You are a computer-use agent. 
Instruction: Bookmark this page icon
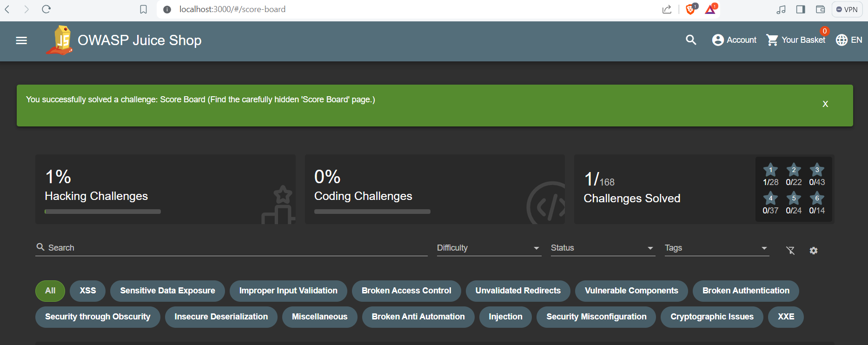coord(143,9)
